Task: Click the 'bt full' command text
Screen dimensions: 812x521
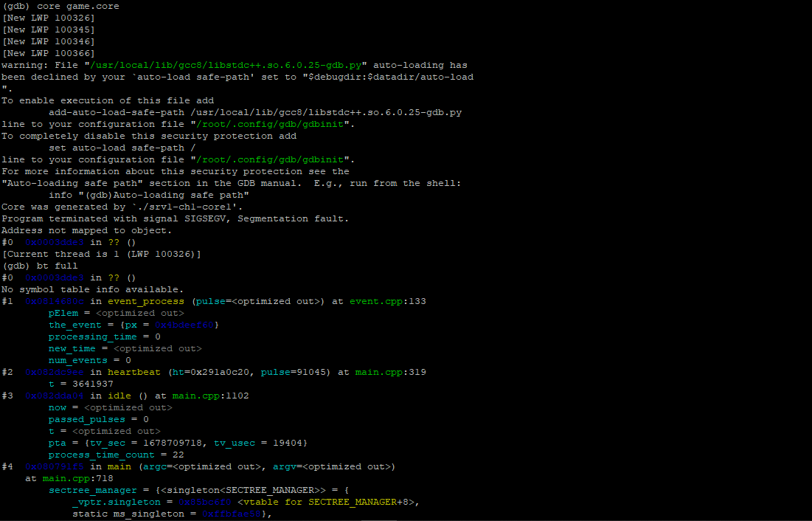Action: point(57,266)
